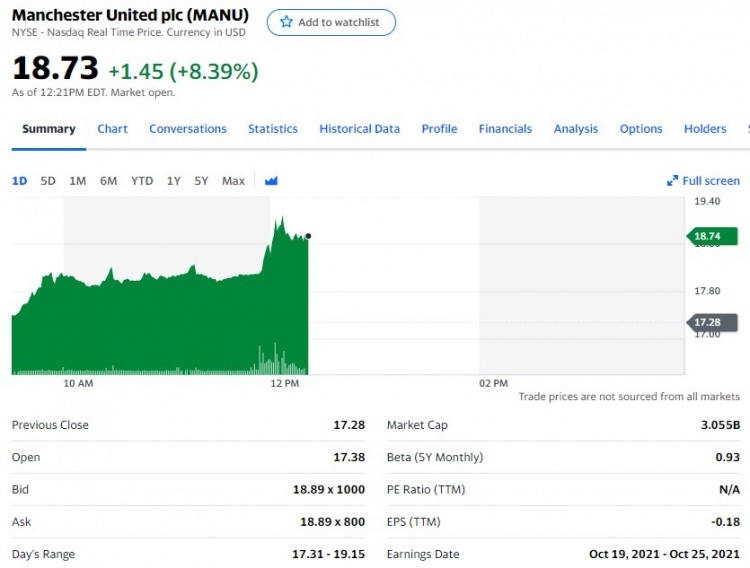
Task: Click the Manchester United plc (MANU) heading
Action: [130, 15]
